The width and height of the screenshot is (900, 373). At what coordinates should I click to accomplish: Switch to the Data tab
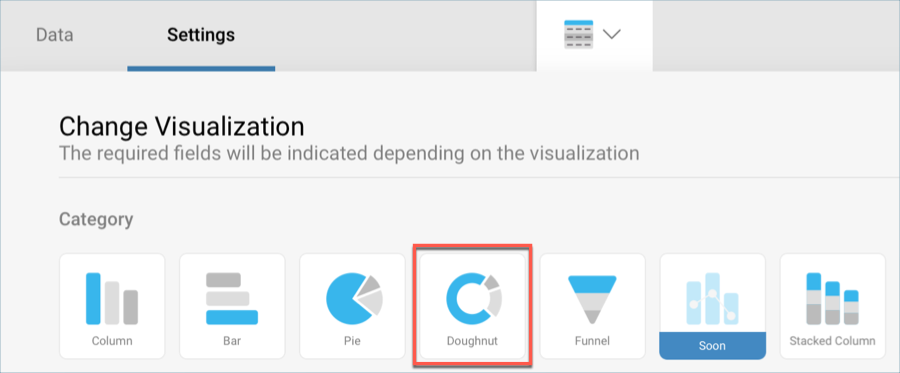tap(55, 35)
